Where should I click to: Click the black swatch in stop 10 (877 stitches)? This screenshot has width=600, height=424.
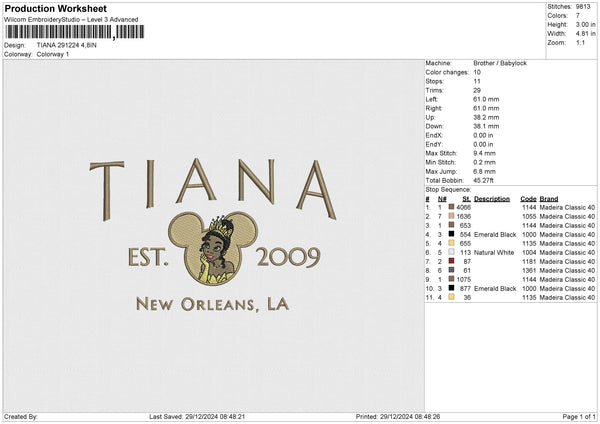pyautogui.click(x=452, y=288)
